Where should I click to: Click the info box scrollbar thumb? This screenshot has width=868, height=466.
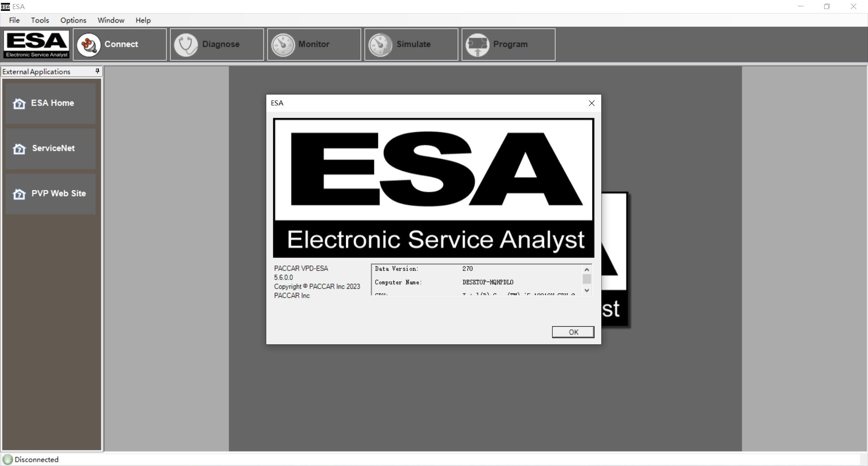click(x=587, y=279)
